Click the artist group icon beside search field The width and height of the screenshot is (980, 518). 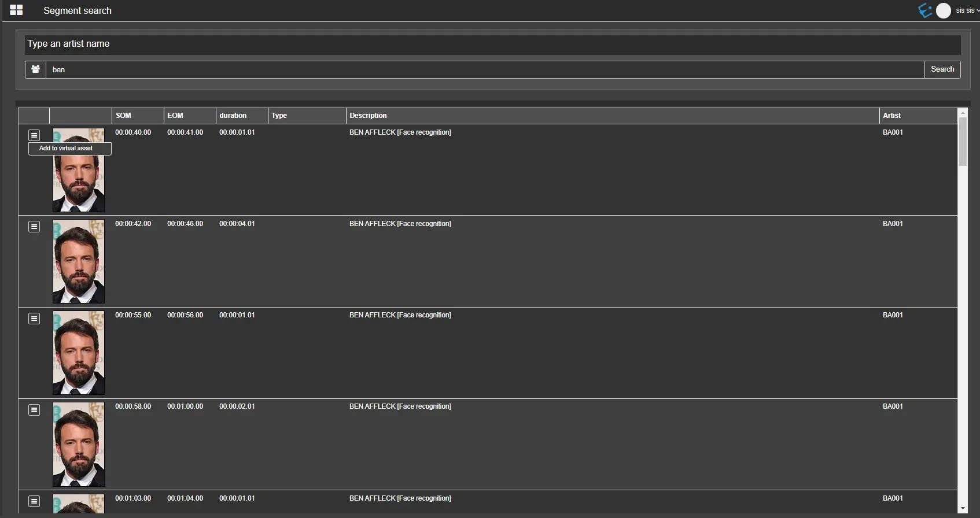click(x=35, y=69)
